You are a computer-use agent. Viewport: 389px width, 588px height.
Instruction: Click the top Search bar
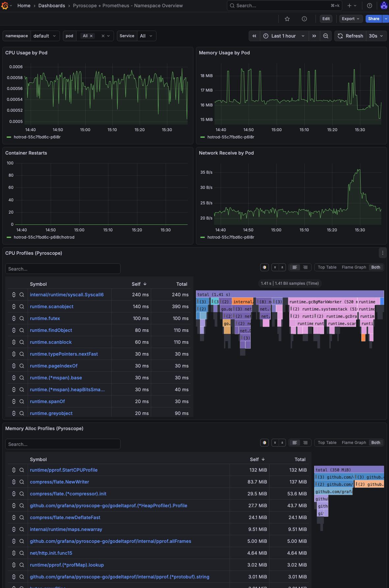coord(285,6)
